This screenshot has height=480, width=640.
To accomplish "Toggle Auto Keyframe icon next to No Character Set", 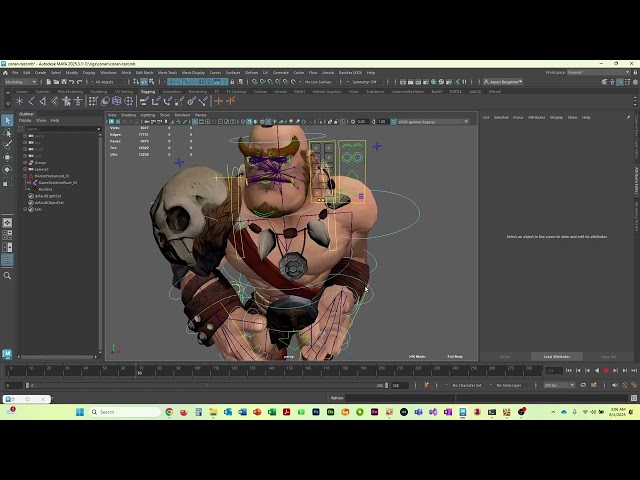I will point(427,385).
